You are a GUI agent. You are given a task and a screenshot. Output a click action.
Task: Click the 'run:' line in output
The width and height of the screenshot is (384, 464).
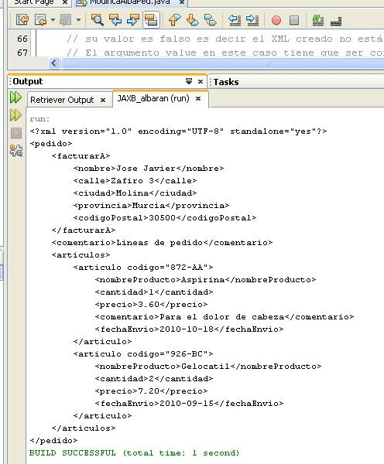[x=39, y=119]
